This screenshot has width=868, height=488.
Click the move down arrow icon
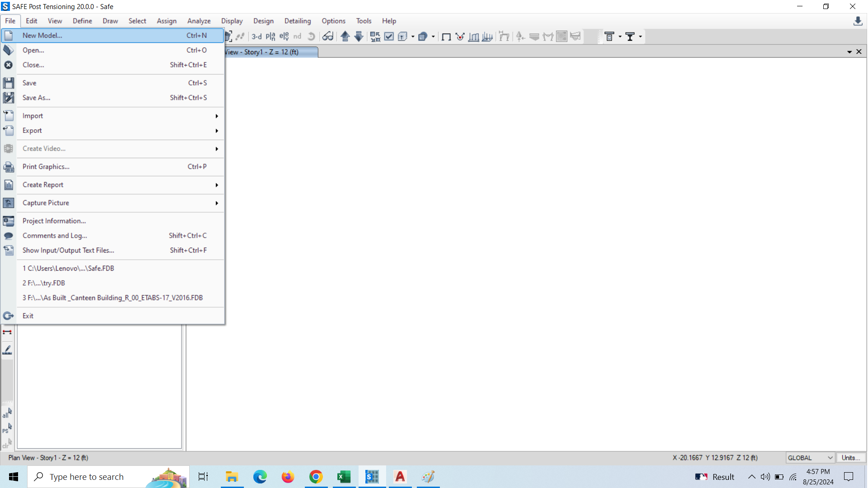(358, 37)
